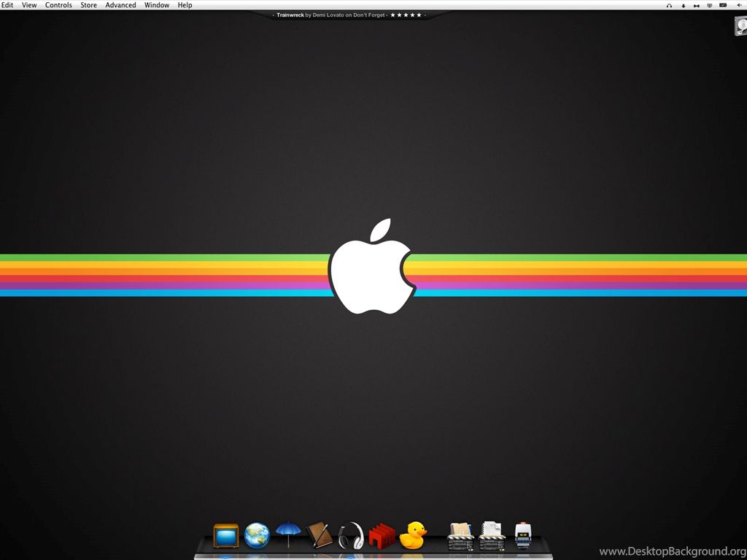Click the five-star song rating
Viewport: 747px width, 560px height.
pyautogui.click(x=406, y=15)
